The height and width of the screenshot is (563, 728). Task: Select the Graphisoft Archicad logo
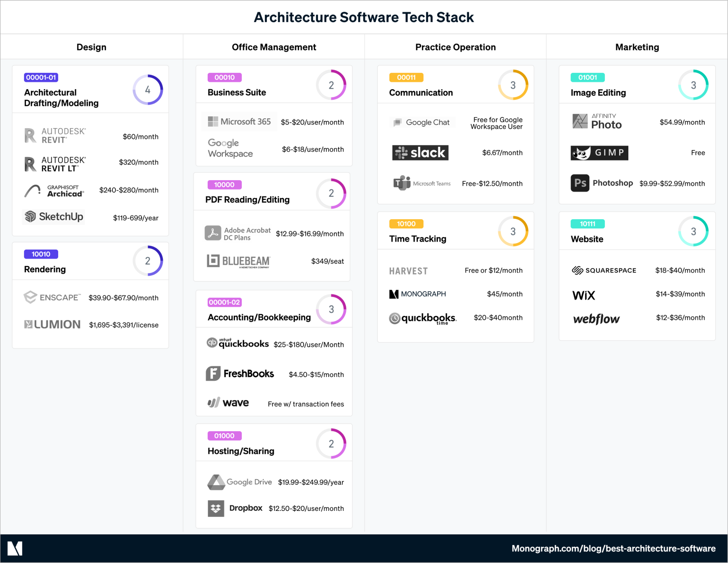[54, 191]
